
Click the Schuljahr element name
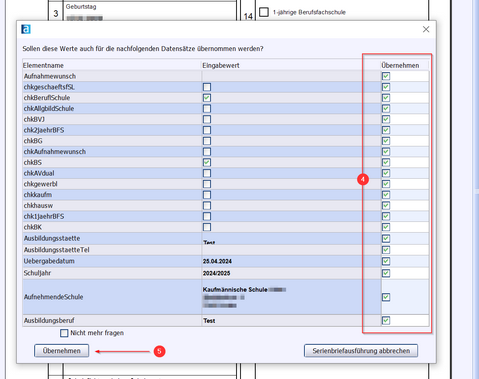pyautogui.click(x=37, y=273)
